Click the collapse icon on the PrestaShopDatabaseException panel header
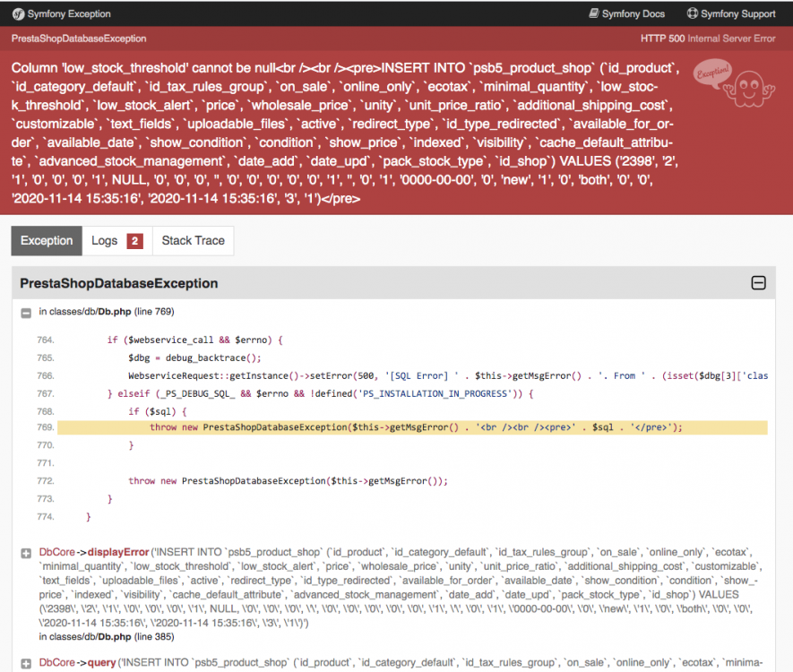This screenshot has width=793, height=672. click(x=759, y=282)
